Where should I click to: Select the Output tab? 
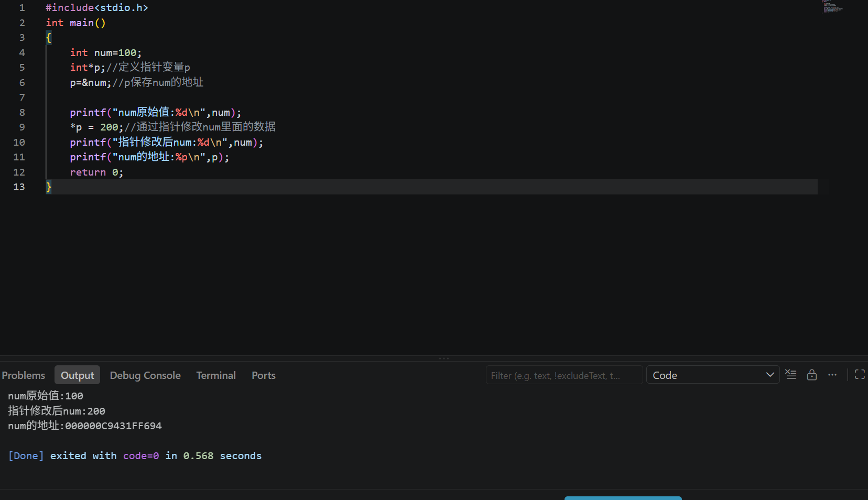click(x=77, y=375)
